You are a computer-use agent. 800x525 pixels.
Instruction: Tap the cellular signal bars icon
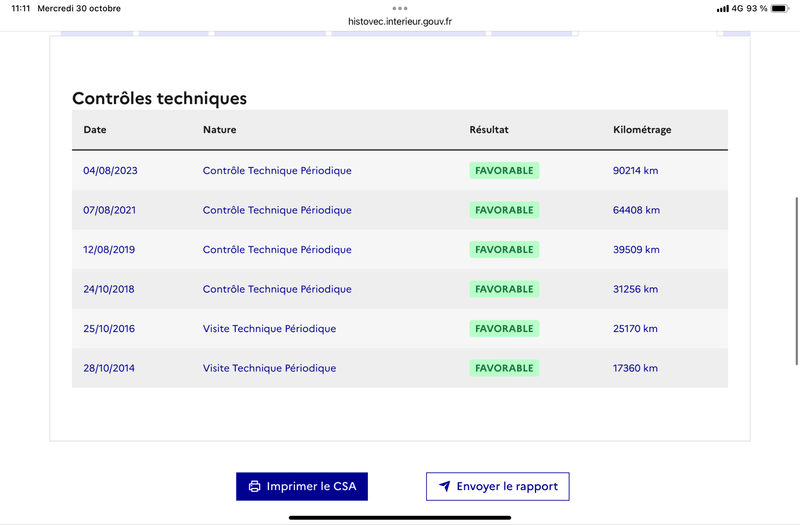click(722, 8)
